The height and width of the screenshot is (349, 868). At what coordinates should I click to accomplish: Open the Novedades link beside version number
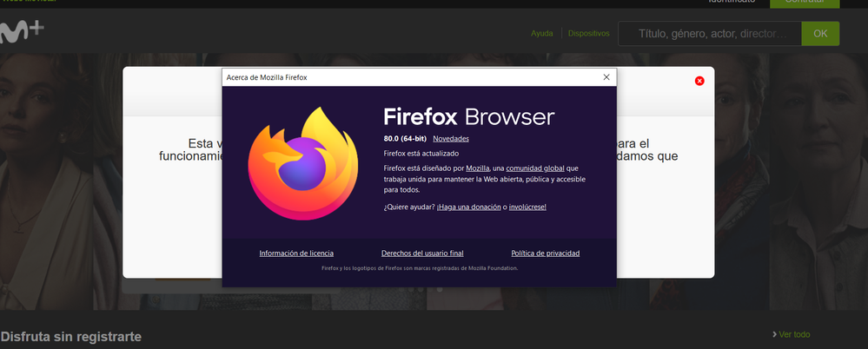coord(451,139)
